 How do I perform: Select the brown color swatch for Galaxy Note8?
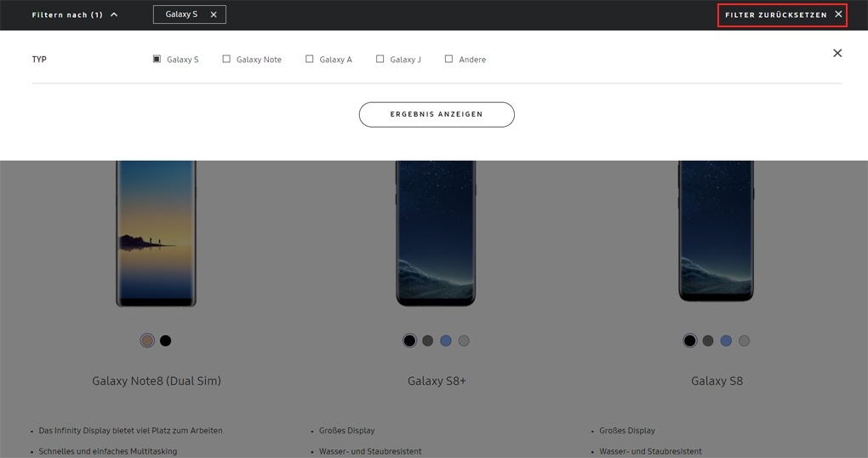pyautogui.click(x=147, y=341)
